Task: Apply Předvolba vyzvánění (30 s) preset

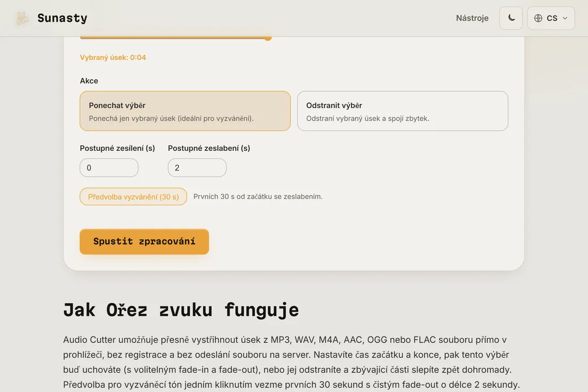Action: pyautogui.click(x=134, y=197)
